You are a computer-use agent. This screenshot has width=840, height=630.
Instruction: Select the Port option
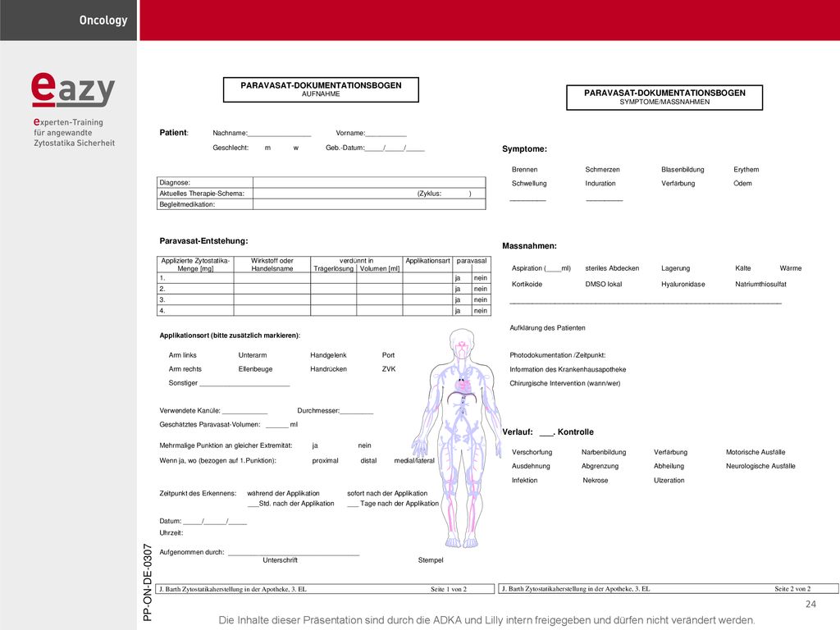pos(388,355)
